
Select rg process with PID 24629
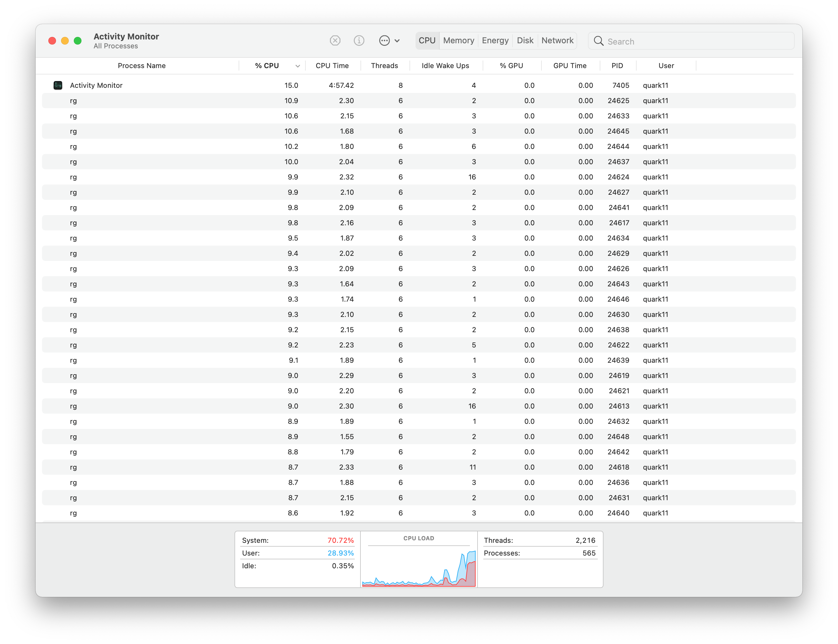point(419,253)
